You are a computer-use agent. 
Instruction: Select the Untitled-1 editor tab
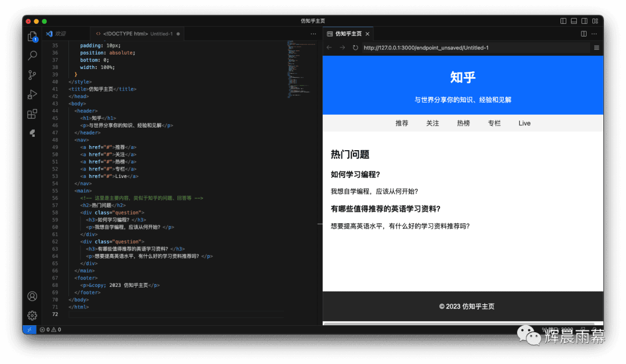pos(138,34)
